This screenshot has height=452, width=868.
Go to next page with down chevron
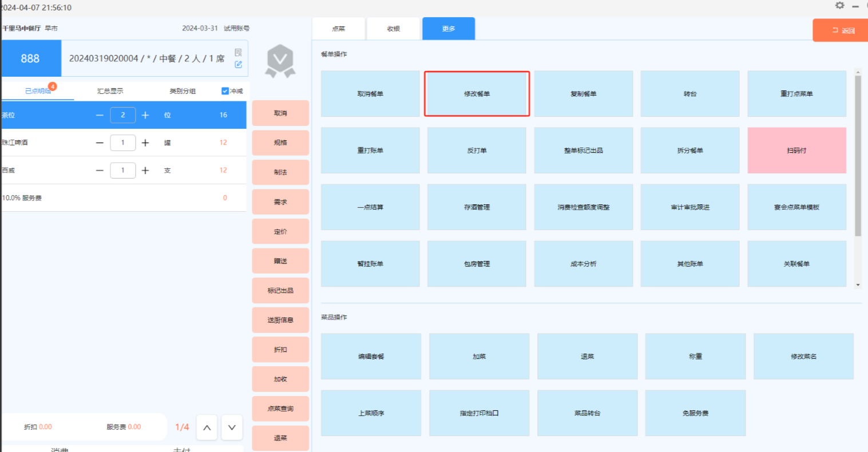point(232,427)
